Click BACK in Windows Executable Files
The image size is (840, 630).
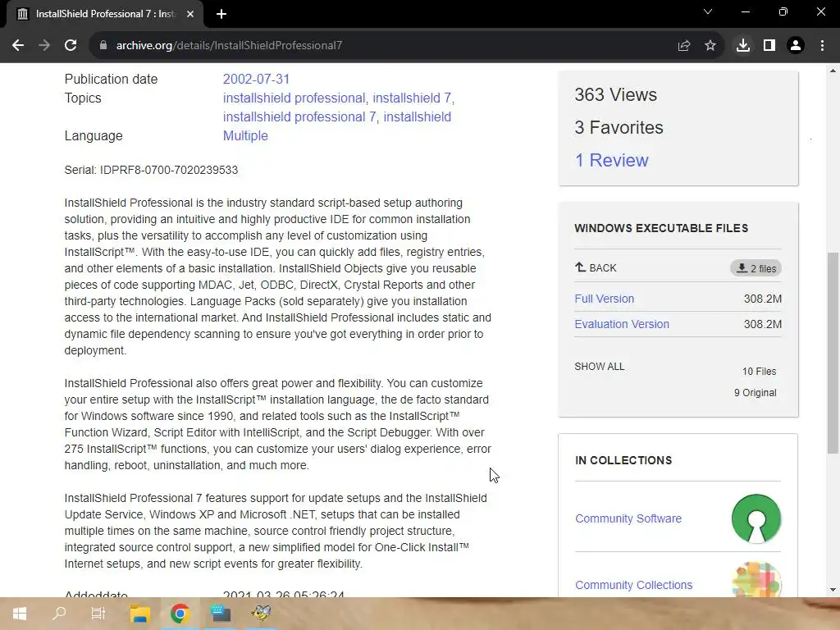pos(596,268)
